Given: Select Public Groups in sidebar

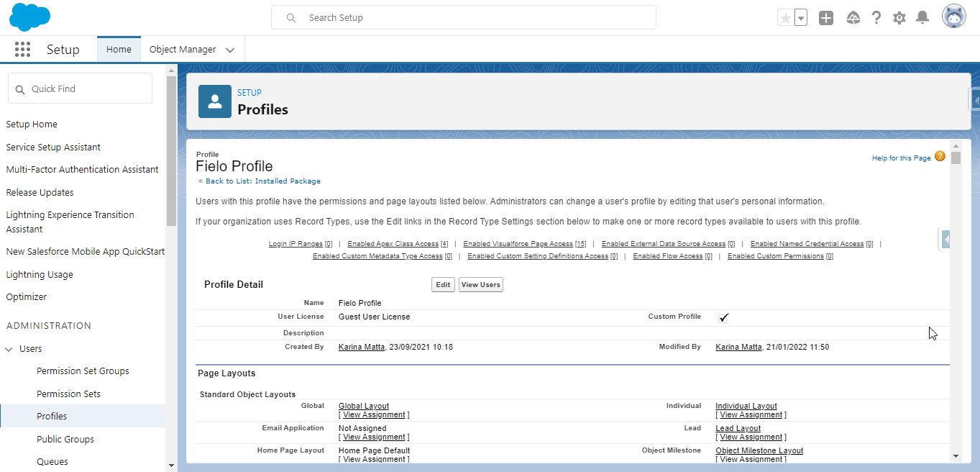Looking at the screenshot, I should [65, 439].
